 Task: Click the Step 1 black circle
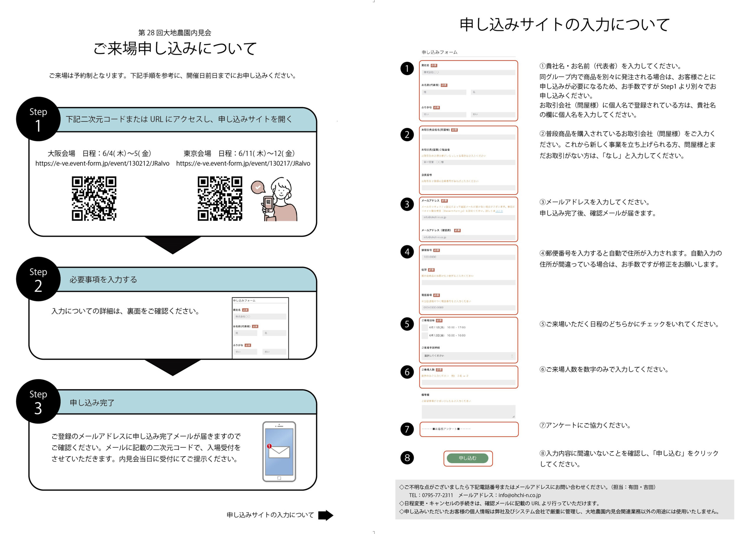pos(38,119)
